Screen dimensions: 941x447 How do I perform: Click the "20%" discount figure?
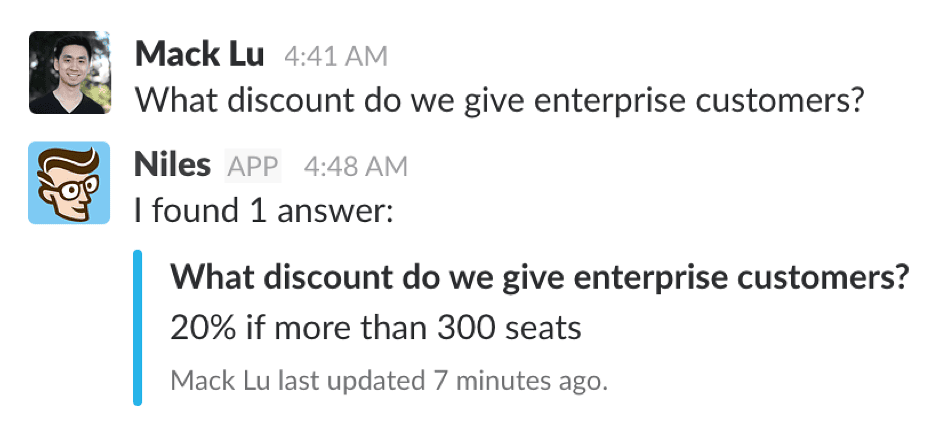pos(203,328)
